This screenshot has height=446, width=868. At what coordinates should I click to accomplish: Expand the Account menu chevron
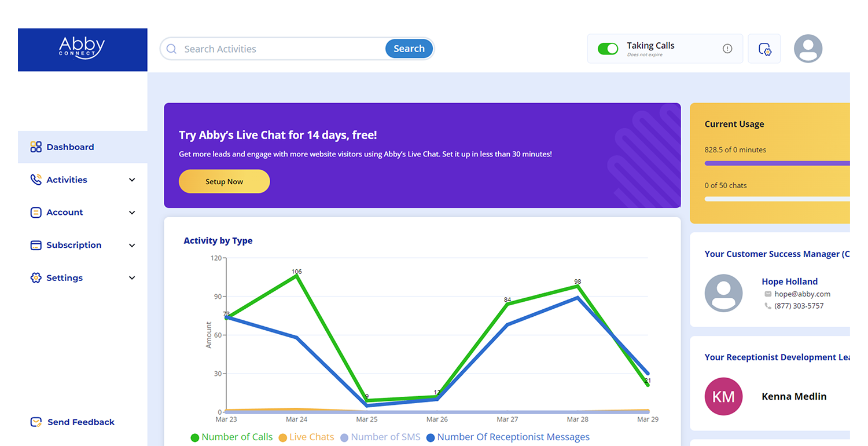pos(132,213)
